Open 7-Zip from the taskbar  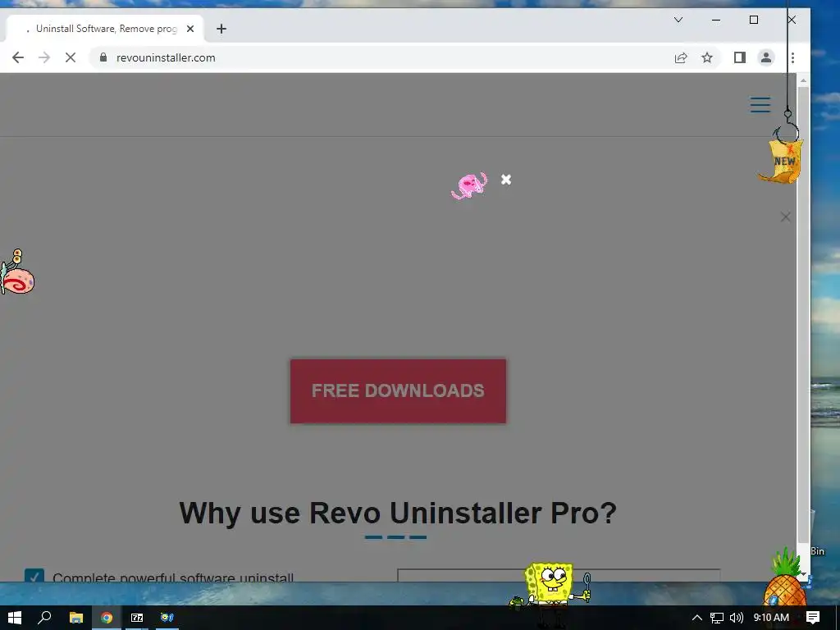[x=137, y=618]
